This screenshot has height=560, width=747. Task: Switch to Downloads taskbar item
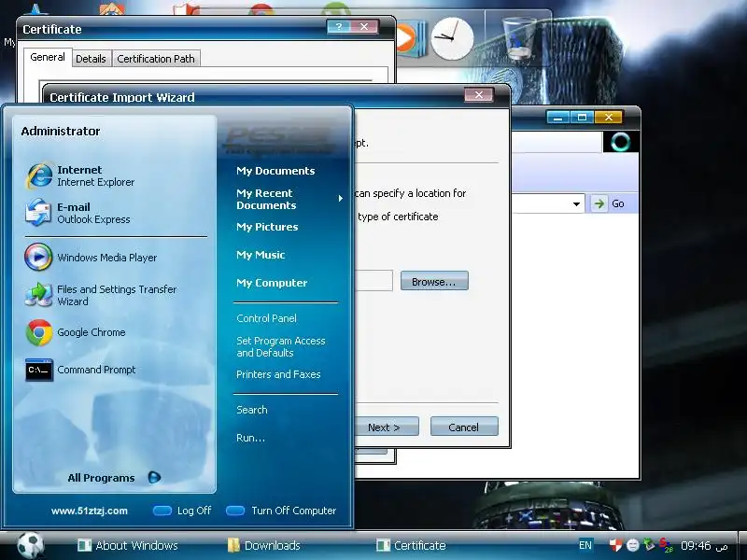point(264,546)
